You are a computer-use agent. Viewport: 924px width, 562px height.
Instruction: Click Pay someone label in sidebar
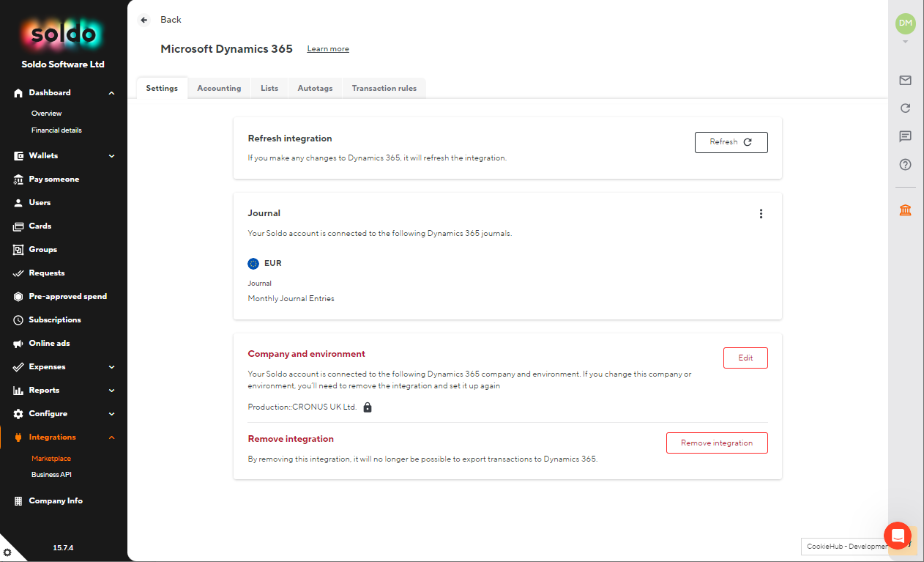[x=54, y=180]
